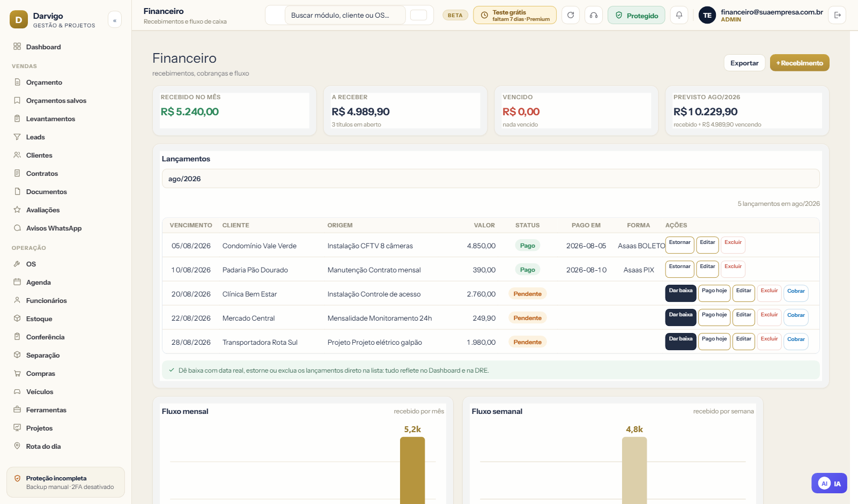The width and height of the screenshot is (858, 504).
Task: Click the Clientes people icon
Action: (x=17, y=155)
